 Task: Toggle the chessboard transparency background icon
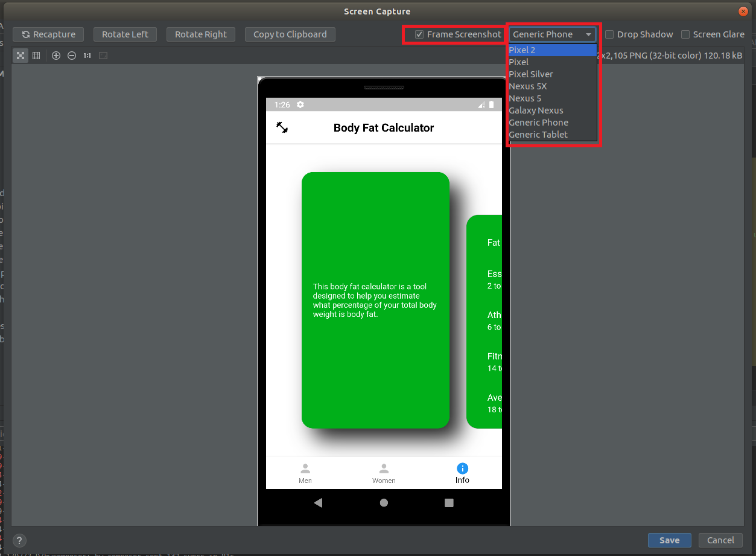[x=21, y=56]
